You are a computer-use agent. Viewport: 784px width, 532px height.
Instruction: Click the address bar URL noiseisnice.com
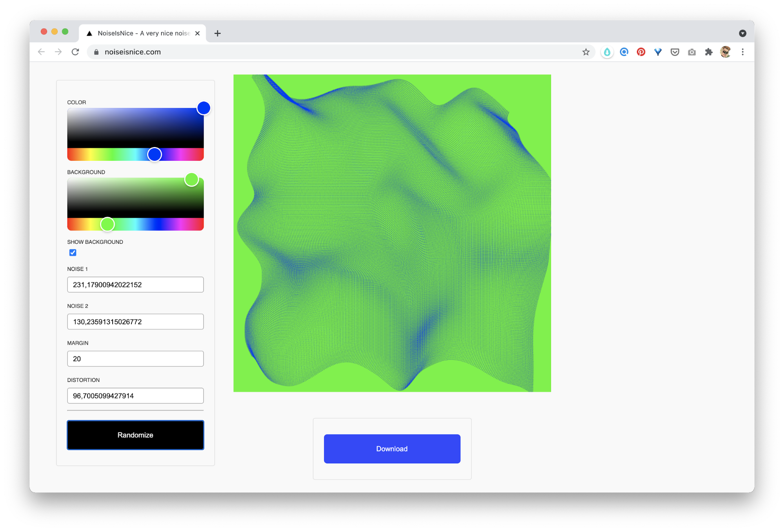pyautogui.click(x=133, y=52)
